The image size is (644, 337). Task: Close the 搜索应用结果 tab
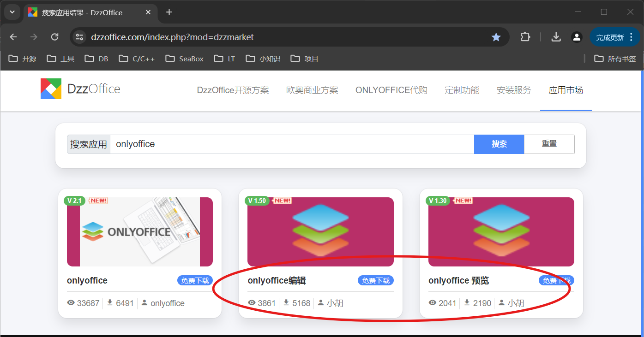(x=147, y=12)
